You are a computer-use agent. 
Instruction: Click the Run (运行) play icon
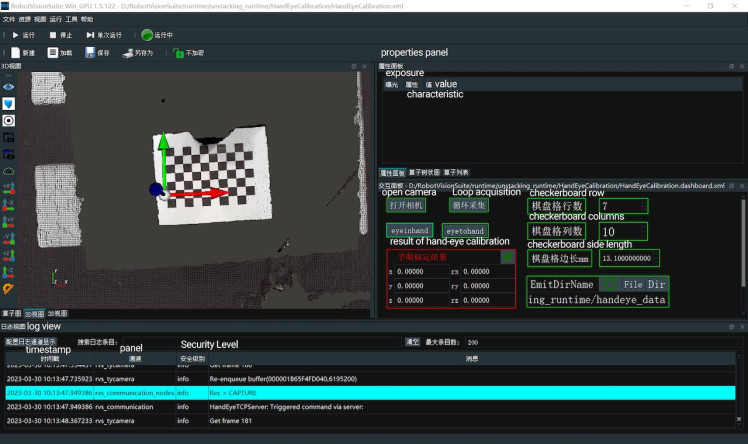click(15, 35)
